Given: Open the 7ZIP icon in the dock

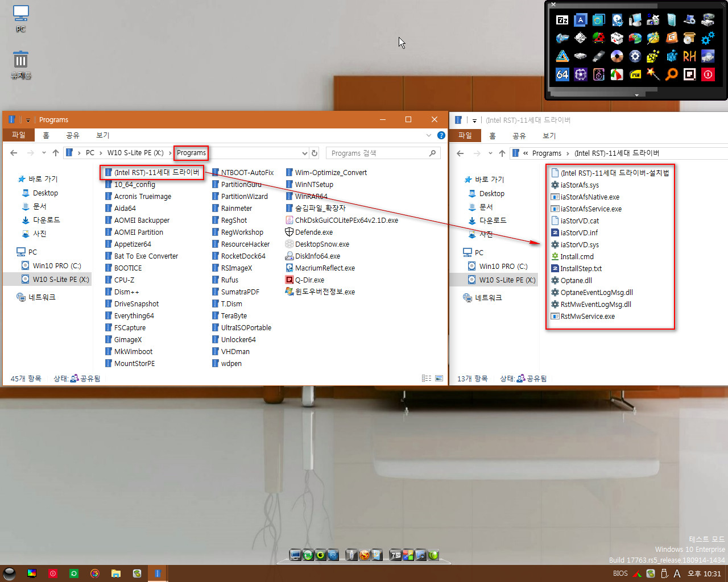Looking at the screenshot, I should click(395, 555).
